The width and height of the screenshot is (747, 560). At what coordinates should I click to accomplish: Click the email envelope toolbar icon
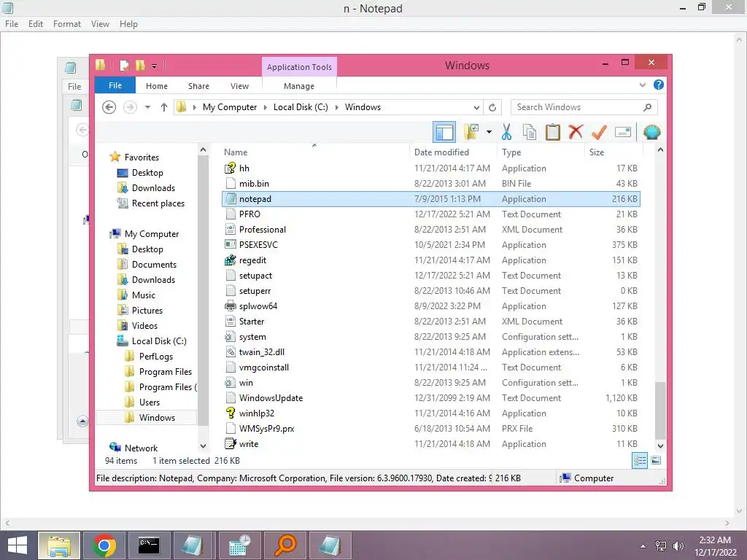(623, 132)
